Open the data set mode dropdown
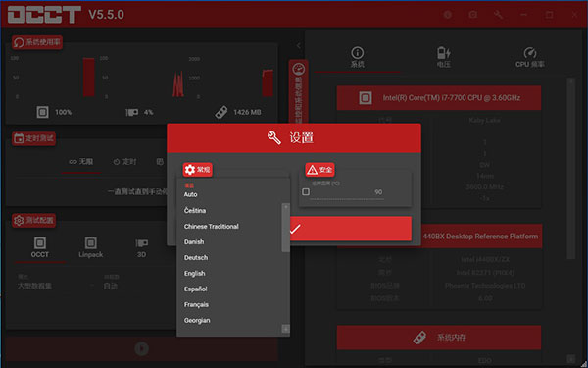Image resolution: width=588 pixels, height=368 pixels. click(x=56, y=286)
